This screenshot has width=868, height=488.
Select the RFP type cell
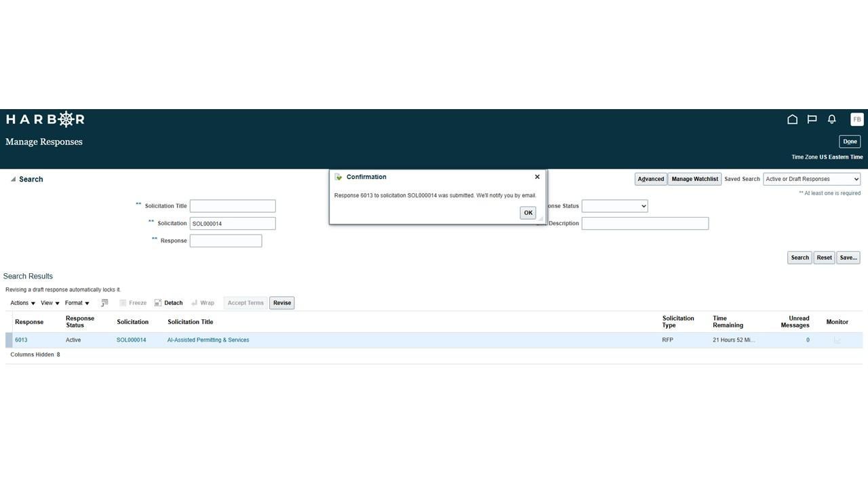click(668, 340)
